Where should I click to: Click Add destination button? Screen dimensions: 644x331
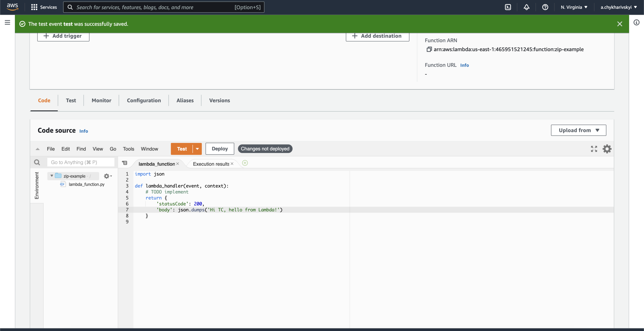point(377,36)
